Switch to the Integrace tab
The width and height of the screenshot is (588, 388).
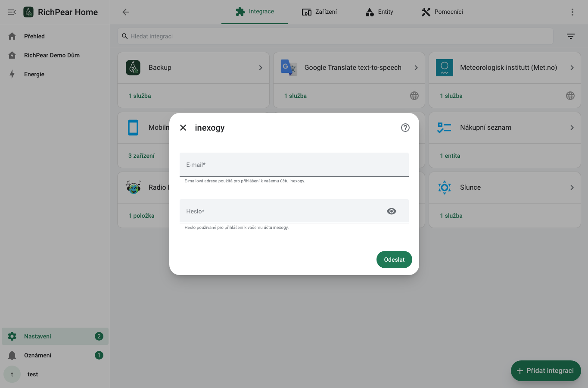255,12
